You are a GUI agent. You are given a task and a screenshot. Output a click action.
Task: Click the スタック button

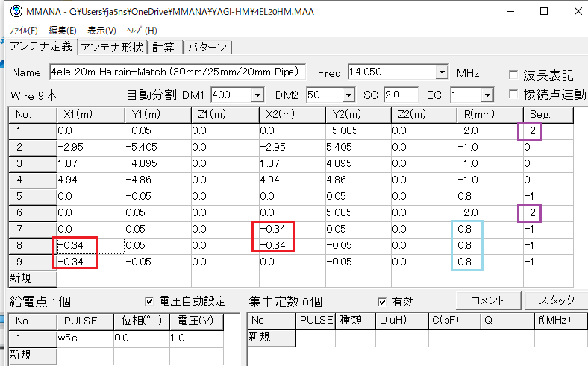553,300
